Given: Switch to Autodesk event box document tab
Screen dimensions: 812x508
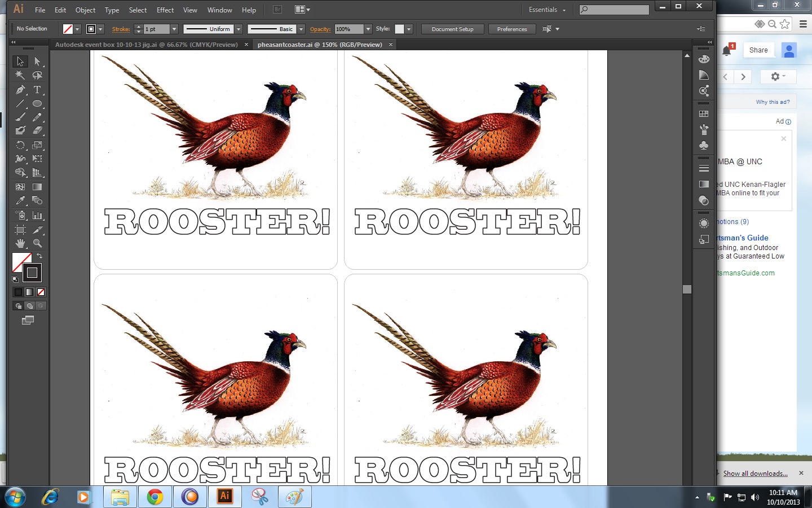Looking at the screenshot, I should (147, 45).
